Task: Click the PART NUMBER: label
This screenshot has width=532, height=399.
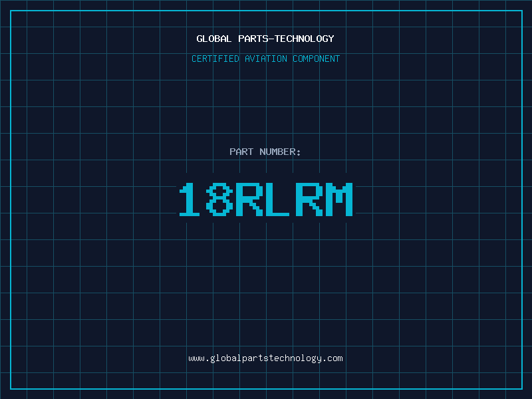Action: coord(265,152)
